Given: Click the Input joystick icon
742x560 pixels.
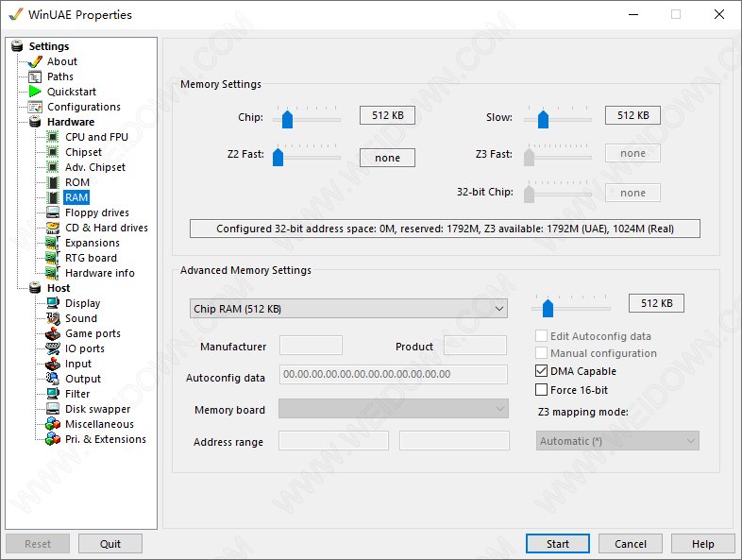Looking at the screenshot, I should click(x=53, y=364).
